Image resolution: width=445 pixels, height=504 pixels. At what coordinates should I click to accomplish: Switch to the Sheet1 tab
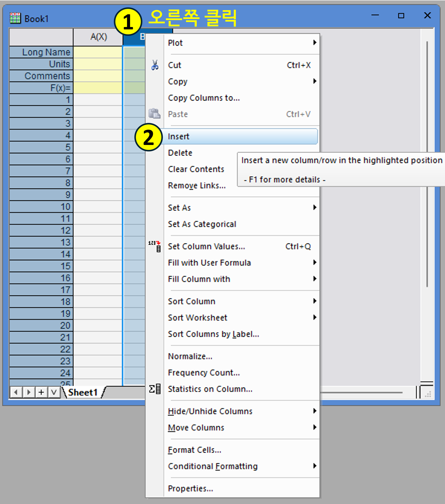click(83, 392)
